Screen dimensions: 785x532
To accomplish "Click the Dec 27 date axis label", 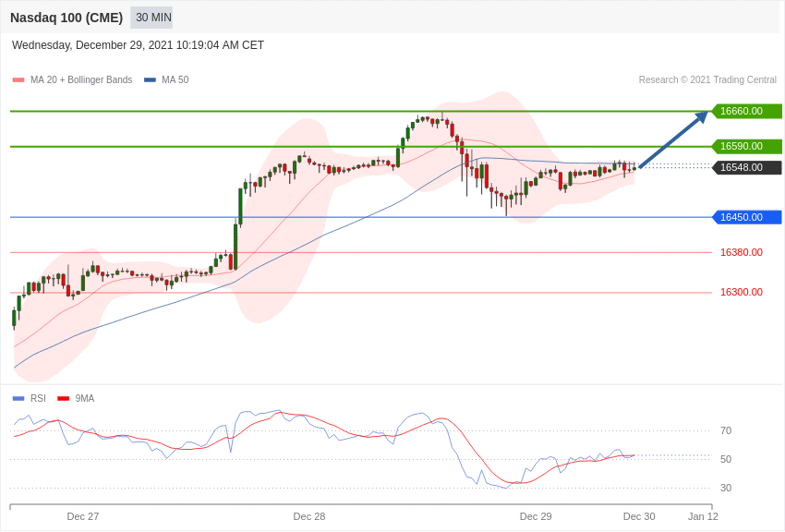I will [83, 516].
